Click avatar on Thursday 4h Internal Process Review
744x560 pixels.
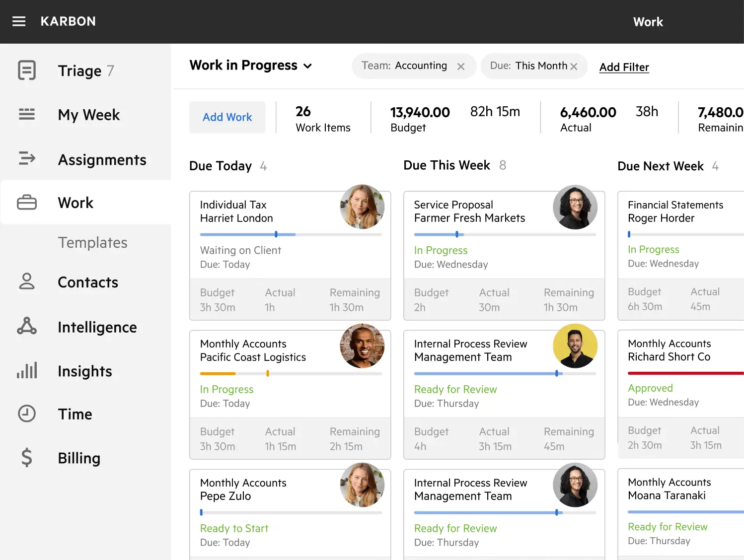pyautogui.click(x=575, y=346)
